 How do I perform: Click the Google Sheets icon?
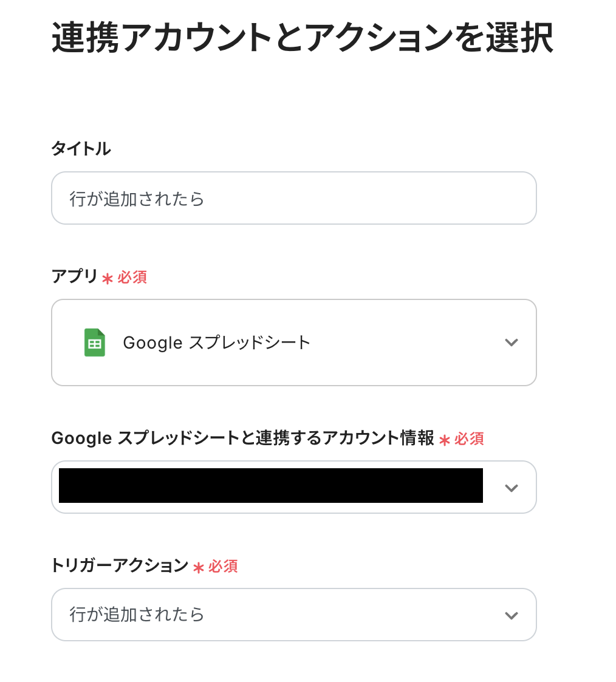(94, 343)
